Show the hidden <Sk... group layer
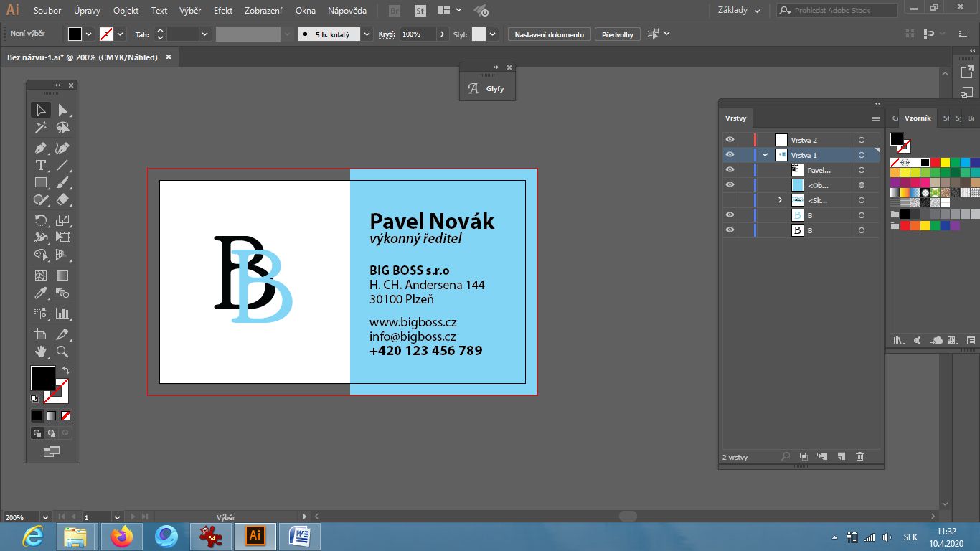Viewport: 980px width, 551px height. pos(730,200)
